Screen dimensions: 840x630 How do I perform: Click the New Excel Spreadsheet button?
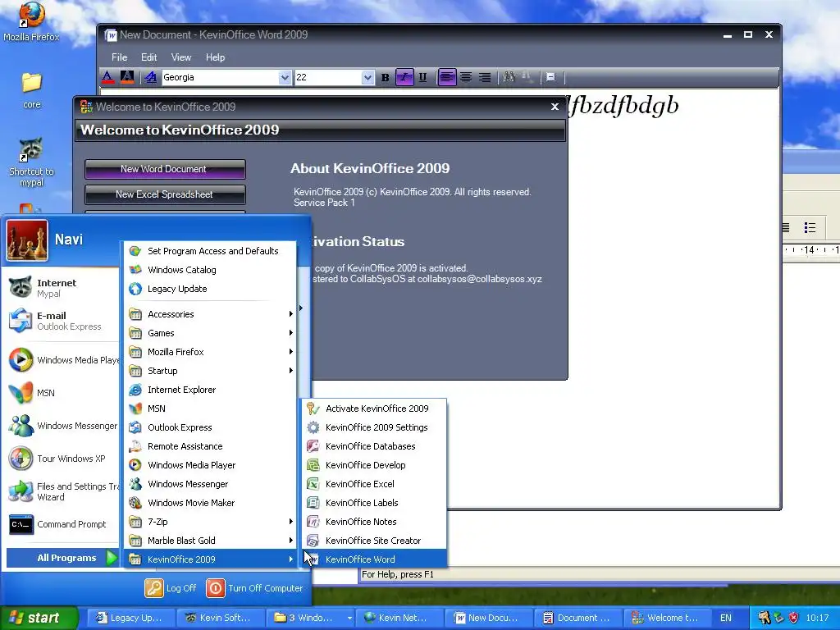tap(165, 194)
